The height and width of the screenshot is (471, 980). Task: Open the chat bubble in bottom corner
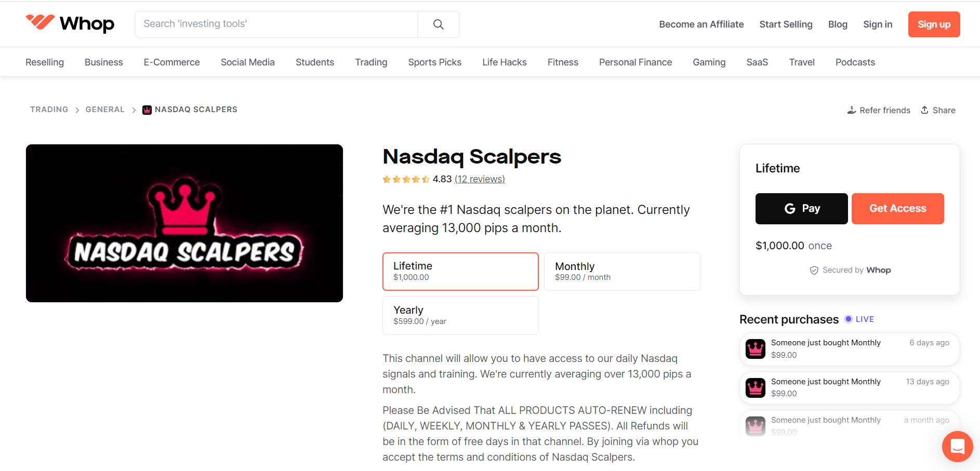pos(957,446)
